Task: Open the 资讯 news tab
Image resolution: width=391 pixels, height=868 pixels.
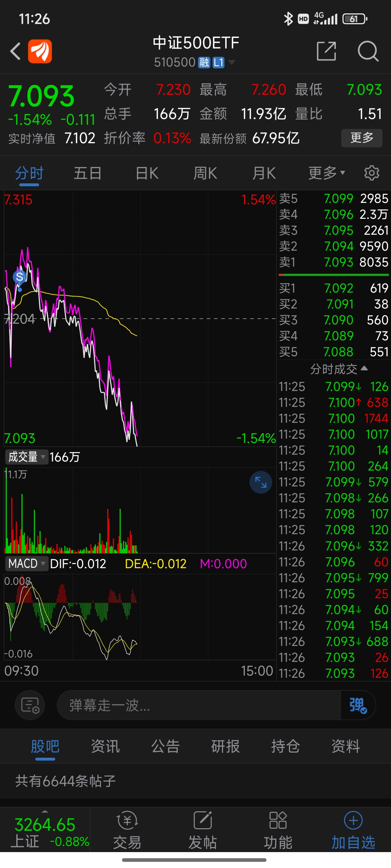Action: (x=105, y=746)
